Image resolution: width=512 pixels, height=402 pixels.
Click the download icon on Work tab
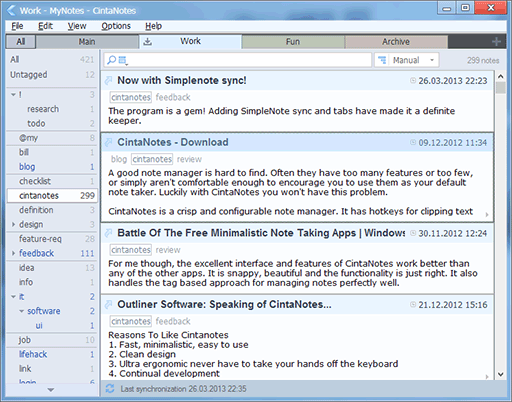148,42
